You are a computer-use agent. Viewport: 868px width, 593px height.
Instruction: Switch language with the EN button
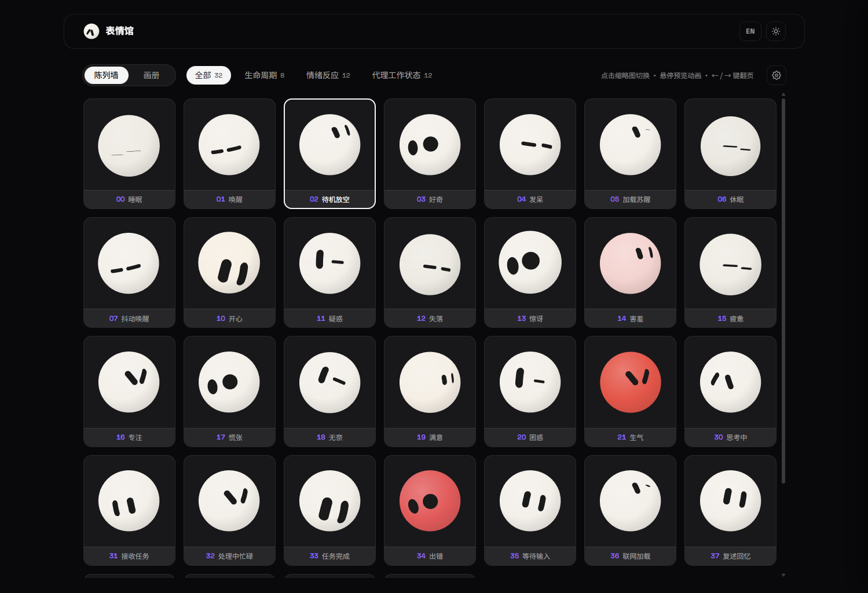(750, 31)
